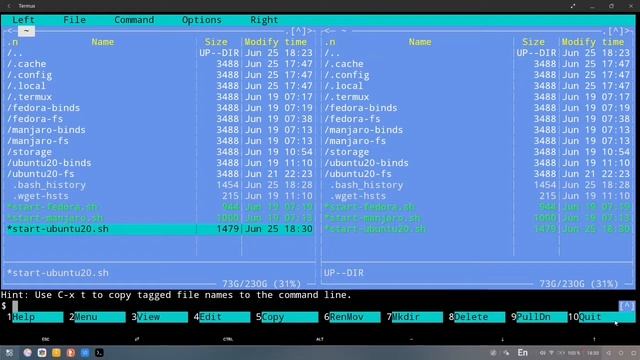Viewport: 640px width, 360px height.
Task: Click the 2 Menu function key button
Action: pyautogui.click(x=98, y=317)
